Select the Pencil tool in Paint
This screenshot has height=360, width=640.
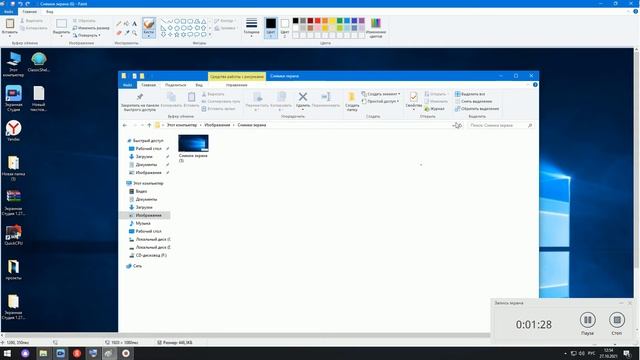point(119,24)
